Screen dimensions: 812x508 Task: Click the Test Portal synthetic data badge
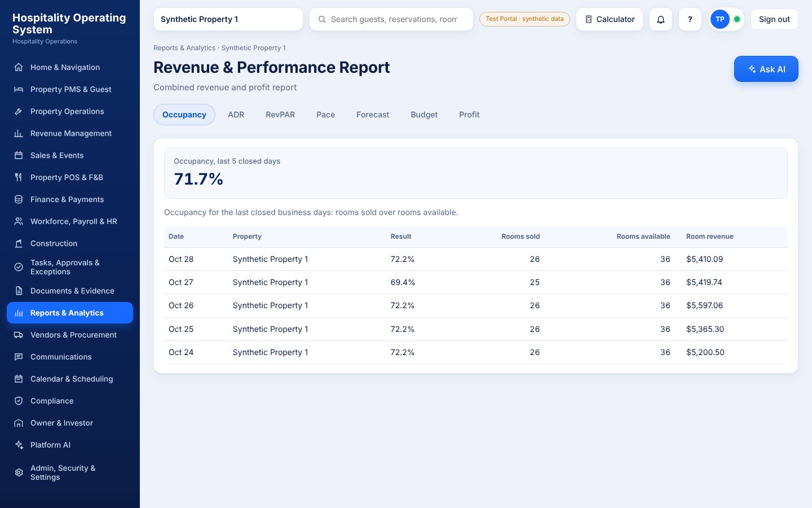[524, 19]
